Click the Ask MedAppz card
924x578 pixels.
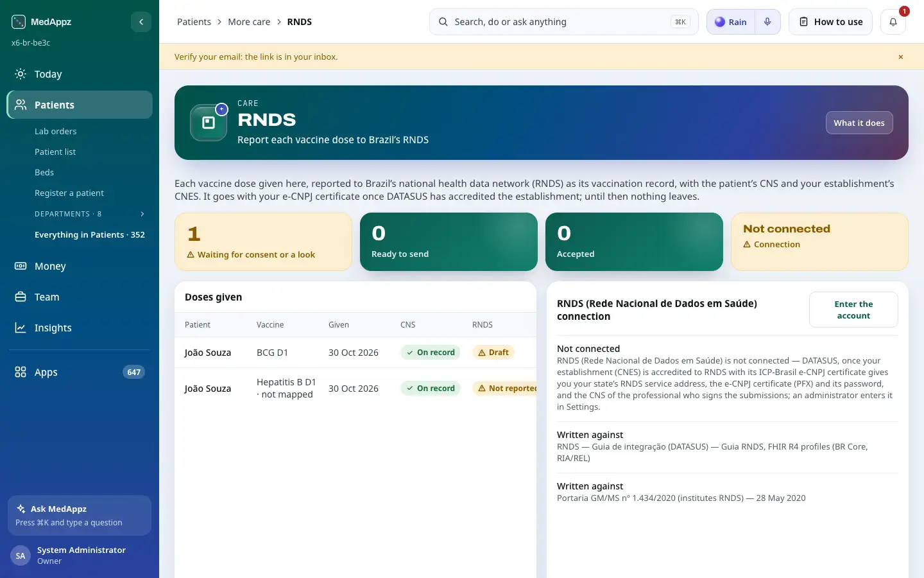(x=80, y=515)
